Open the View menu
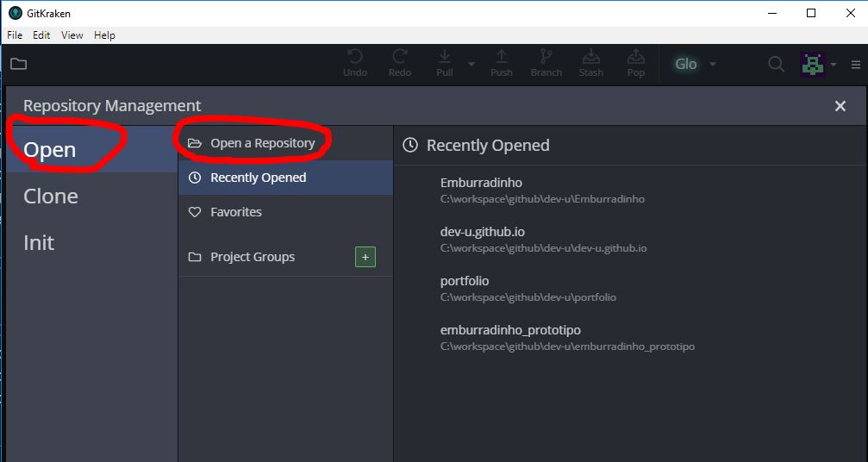This screenshot has height=462, width=868. pos(72,35)
